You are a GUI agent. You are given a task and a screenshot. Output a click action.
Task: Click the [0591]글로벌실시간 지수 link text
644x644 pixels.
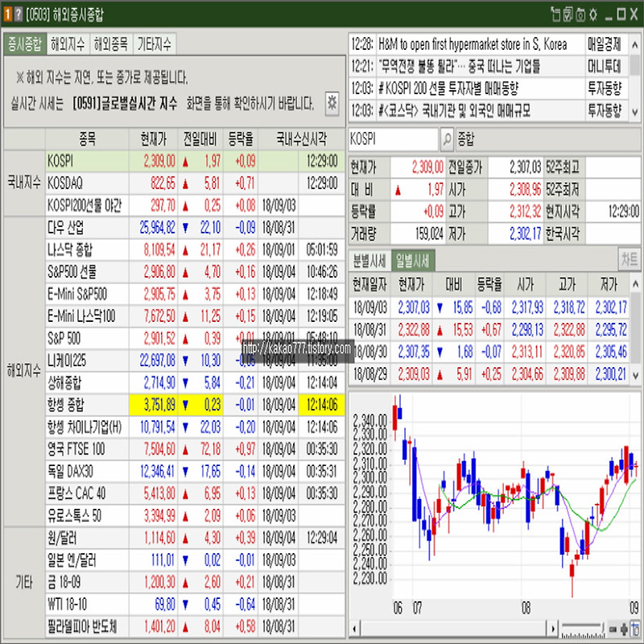pyautogui.click(x=125, y=104)
